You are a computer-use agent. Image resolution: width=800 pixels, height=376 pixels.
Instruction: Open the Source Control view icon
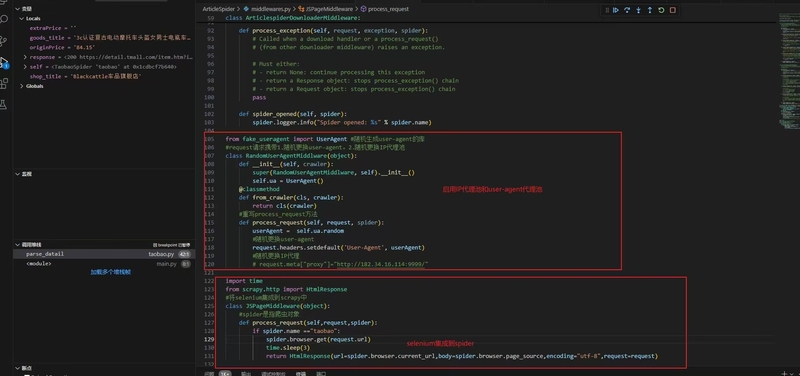click(x=4, y=41)
